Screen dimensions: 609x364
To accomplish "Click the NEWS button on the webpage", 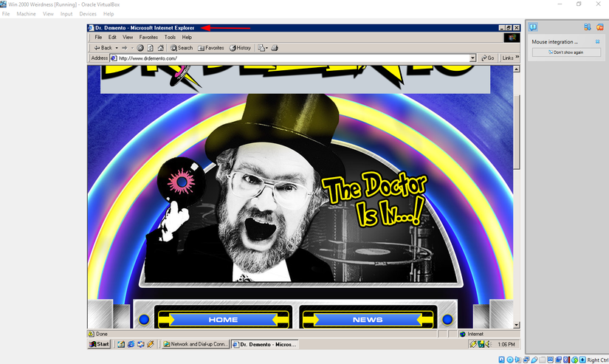I will point(368,320).
